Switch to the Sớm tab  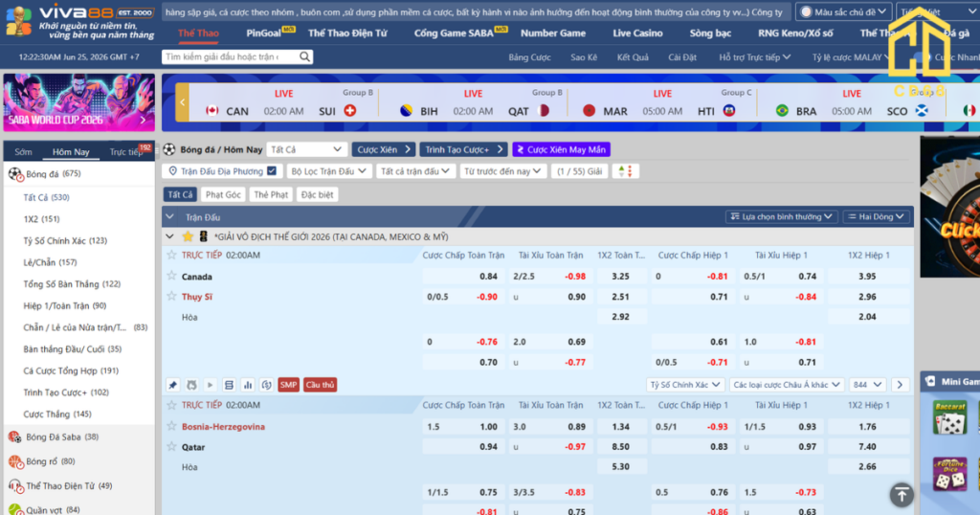click(23, 152)
